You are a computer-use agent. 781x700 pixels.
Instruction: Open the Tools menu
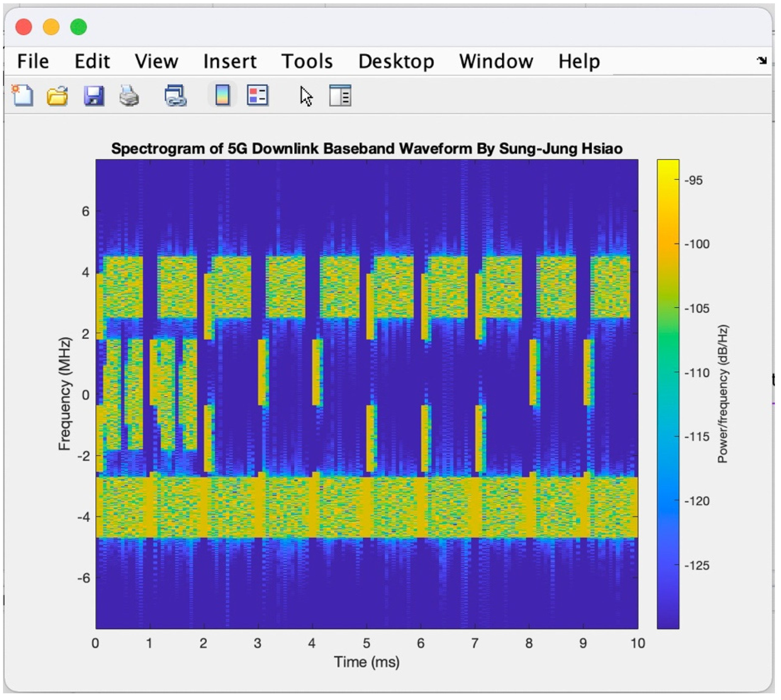point(307,62)
